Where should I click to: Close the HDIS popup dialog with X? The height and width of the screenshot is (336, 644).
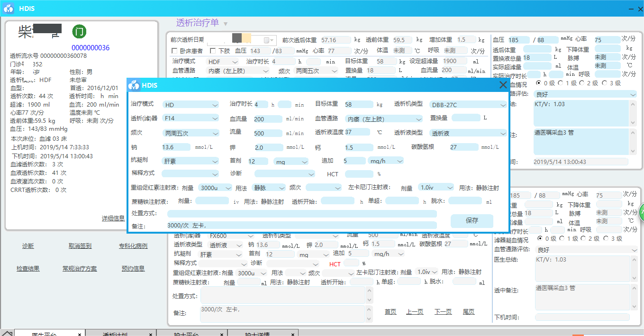pos(503,85)
